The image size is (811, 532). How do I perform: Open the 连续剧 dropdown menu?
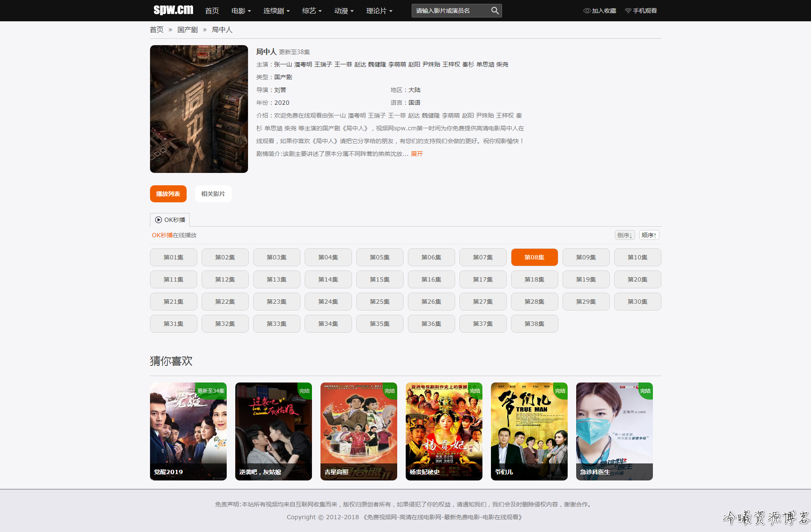point(276,11)
